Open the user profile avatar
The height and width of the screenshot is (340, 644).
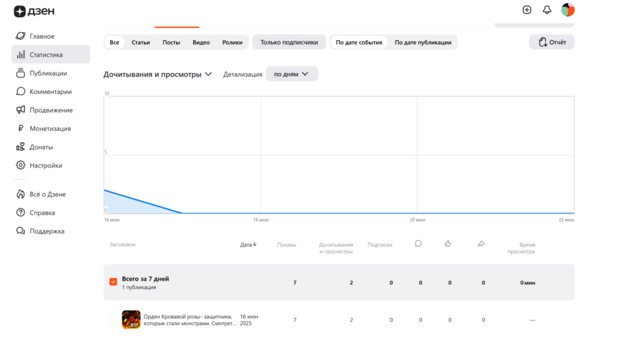(x=568, y=10)
